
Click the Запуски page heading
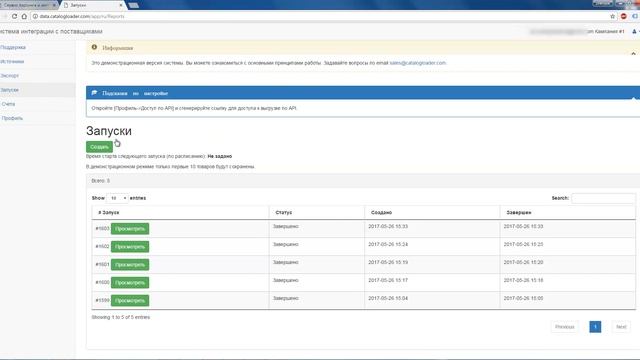[109, 131]
